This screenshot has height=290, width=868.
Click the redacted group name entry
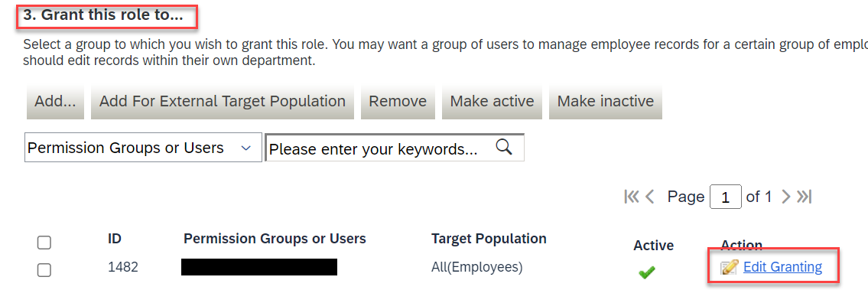click(259, 267)
